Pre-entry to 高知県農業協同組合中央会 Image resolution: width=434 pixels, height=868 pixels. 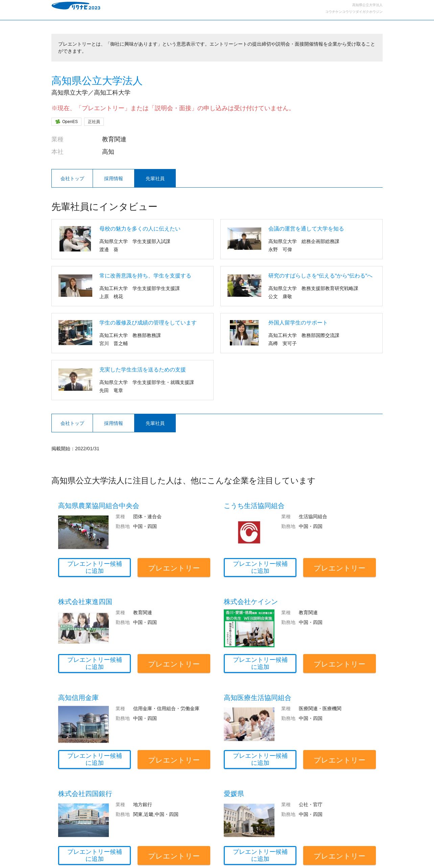tap(174, 568)
